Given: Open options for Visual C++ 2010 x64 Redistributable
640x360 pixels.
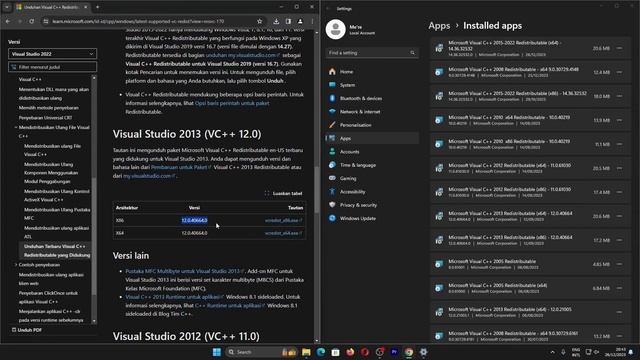Looking at the screenshot, I should (x=619, y=120).
